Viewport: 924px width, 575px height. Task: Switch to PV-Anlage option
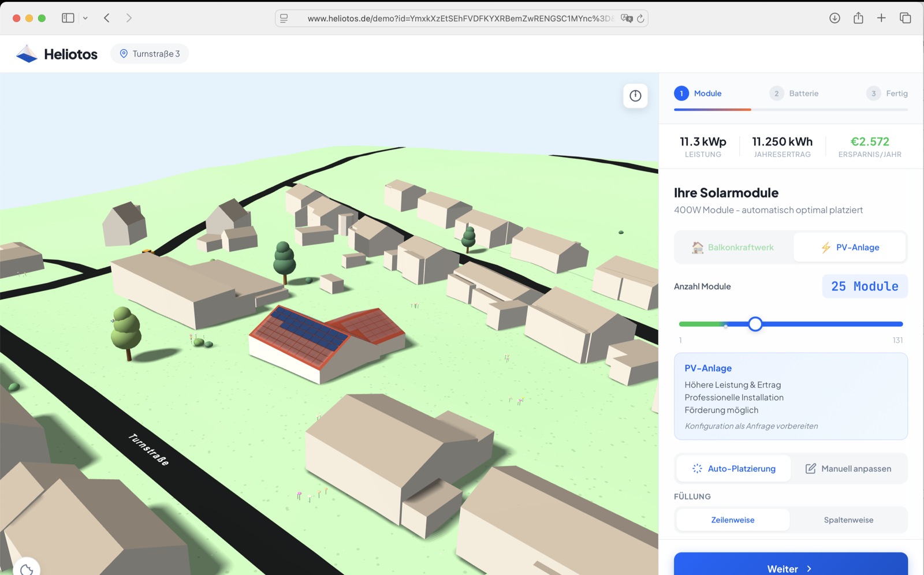(x=850, y=247)
